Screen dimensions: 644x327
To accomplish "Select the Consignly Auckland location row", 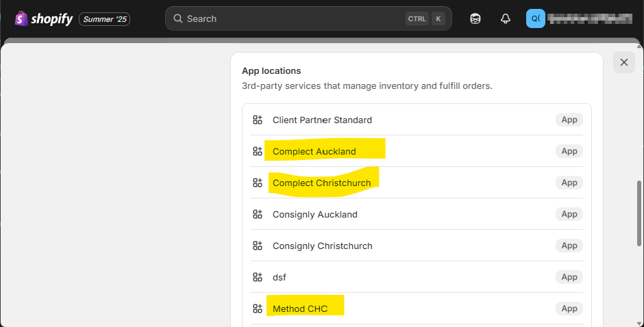I will point(315,214).
